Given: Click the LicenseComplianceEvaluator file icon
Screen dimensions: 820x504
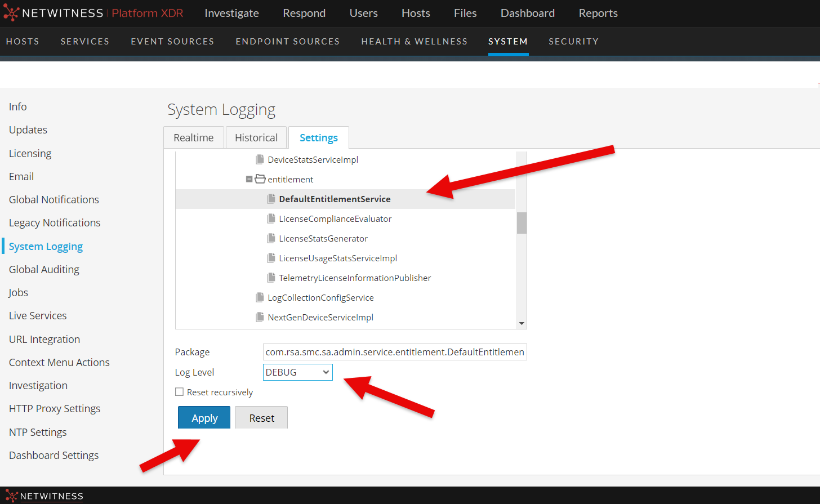Looking at the screenshot, I should click(271, 218).
